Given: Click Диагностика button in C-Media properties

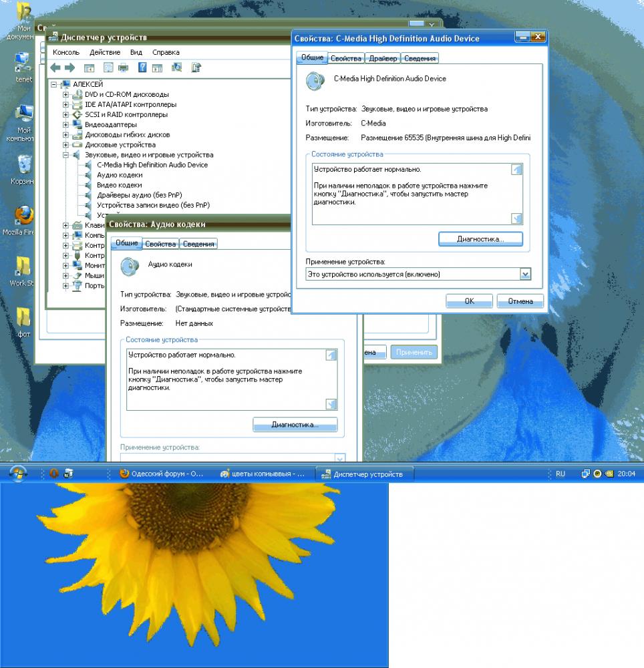Looking at the screenshot, I should [x=480, y=238].
